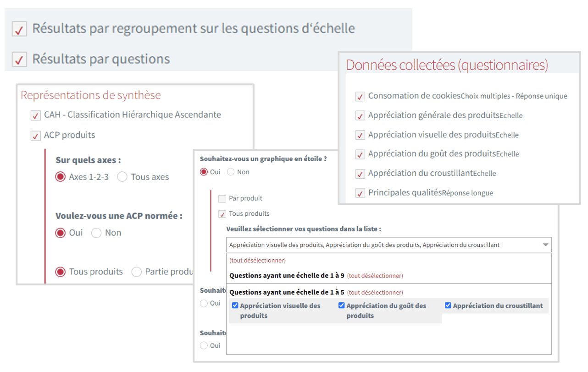
Task: Click the questions selection field text
Action: [364, 245]
